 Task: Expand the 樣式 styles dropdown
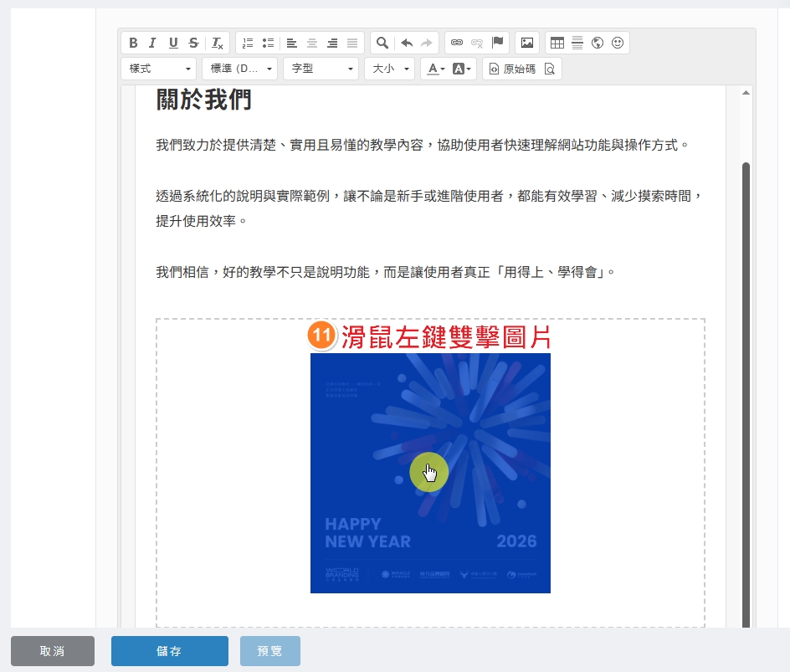(x=159, y=69)
